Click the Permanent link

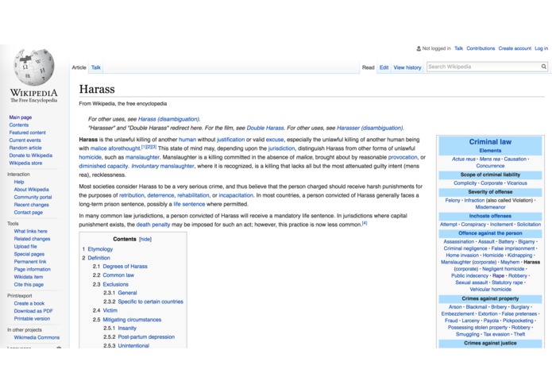pyautogui.click(x=30, y=262)
